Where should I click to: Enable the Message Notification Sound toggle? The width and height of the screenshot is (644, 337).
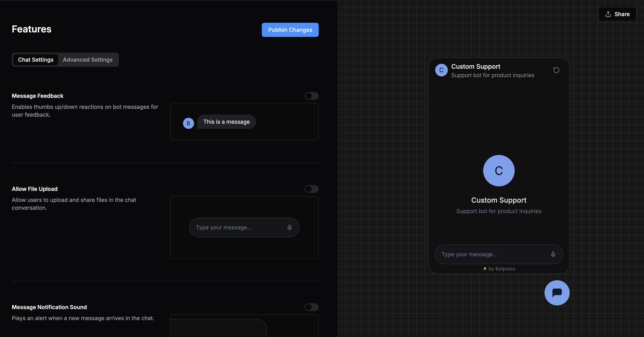point(311,307)
